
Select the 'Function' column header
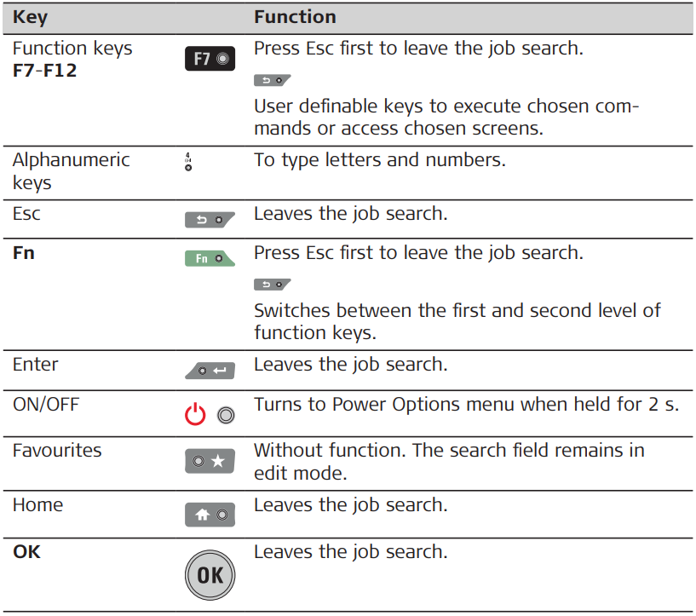point(295,17)
